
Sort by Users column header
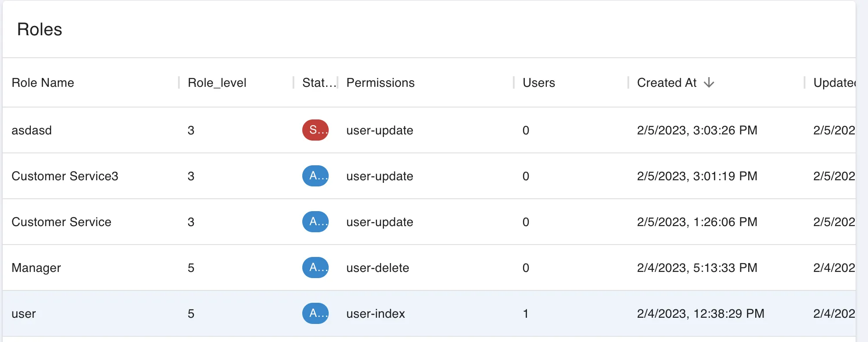click(538, 82)
